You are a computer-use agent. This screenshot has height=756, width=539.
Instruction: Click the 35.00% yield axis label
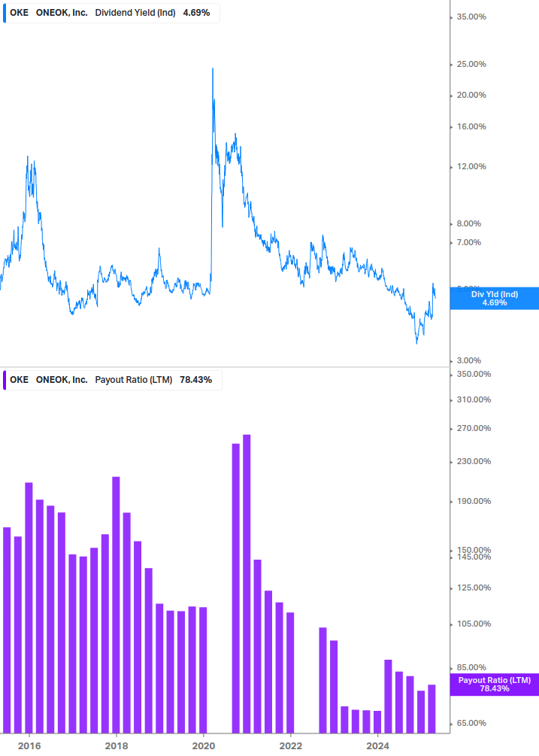(x=471, y=17)
